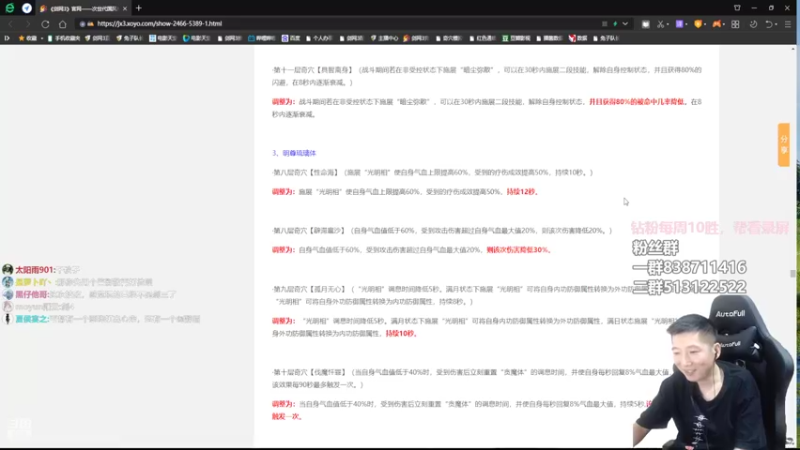Open the skin changer shirt icon

point(737,8)
